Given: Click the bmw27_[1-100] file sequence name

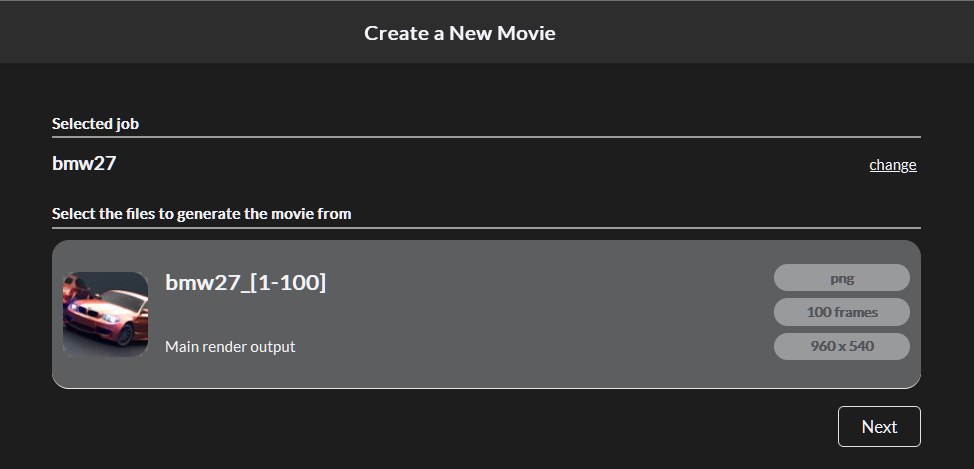Looking at the screenshot, I should [245, 282].
